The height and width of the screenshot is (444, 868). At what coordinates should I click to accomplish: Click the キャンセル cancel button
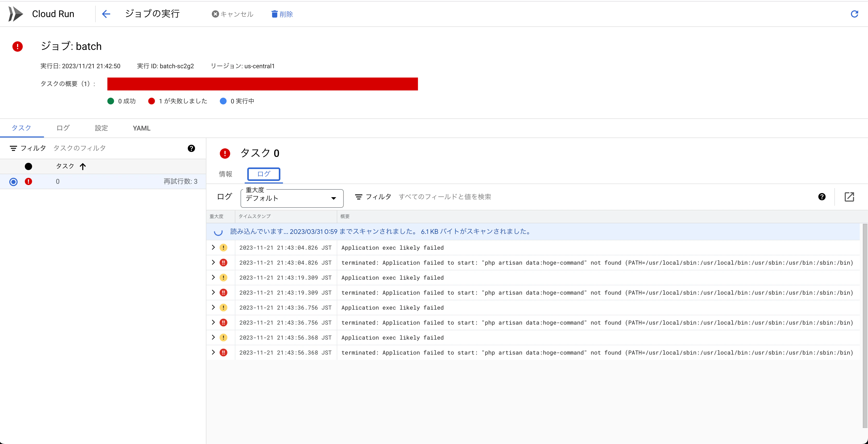point(233,14)
